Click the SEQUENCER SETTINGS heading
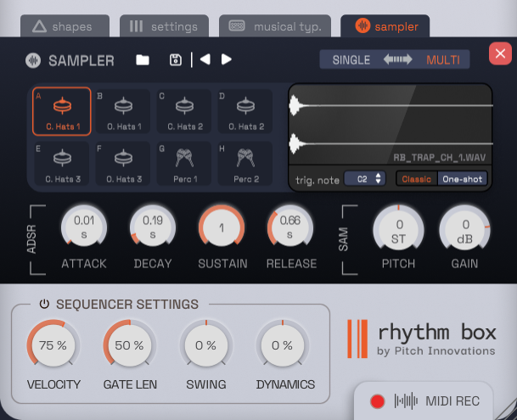Screen dimensions: 517x420 coord(127,305)
